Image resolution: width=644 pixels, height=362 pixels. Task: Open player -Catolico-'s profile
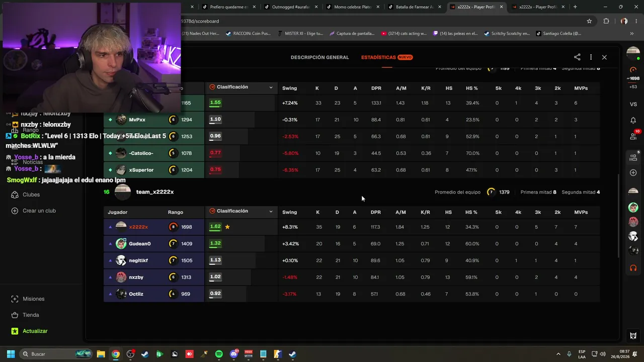tap(141, 153)
